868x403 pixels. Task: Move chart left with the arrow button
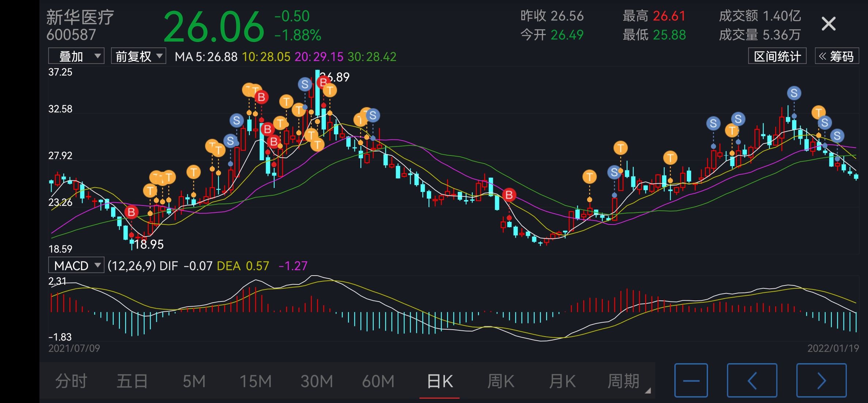tap(752, 380)
